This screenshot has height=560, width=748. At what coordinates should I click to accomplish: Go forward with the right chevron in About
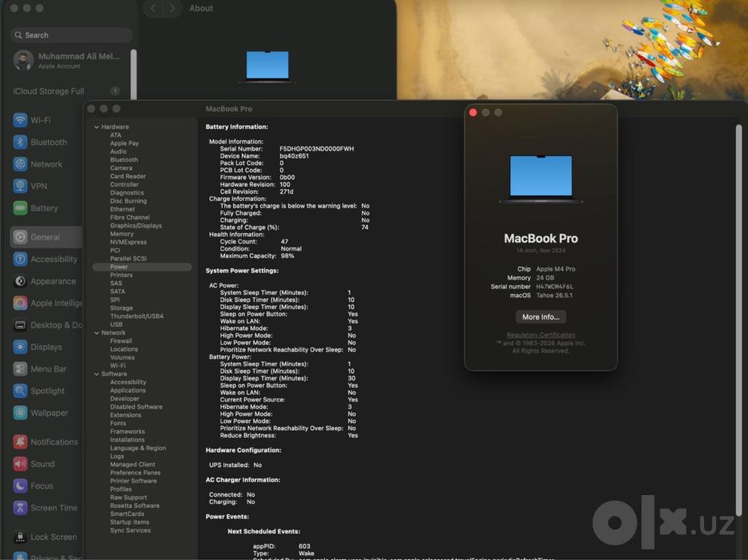pos(172,8)
